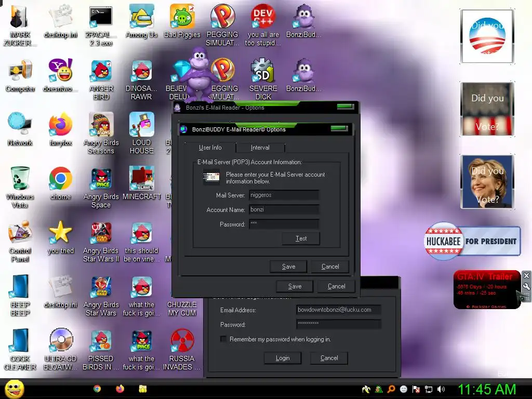The image size is (532, 399).
Task: Open the Control Panel desktop icon
Action: tap(20, 241)
